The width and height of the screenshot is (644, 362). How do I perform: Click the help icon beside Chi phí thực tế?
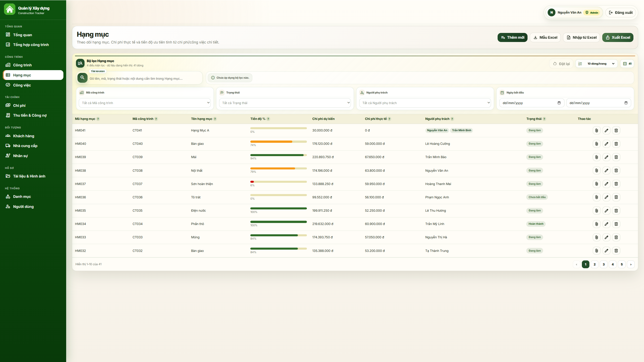tap(389, 119)
